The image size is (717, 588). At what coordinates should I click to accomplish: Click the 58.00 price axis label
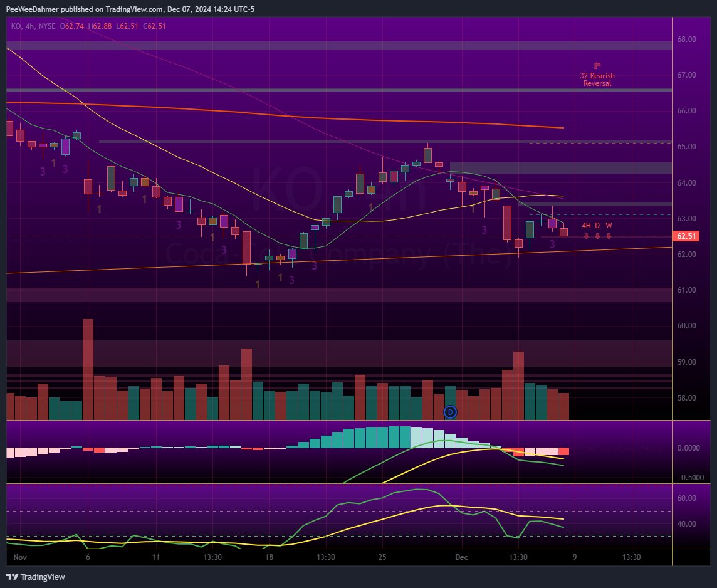pyautogui.click(x=686, y=398)
